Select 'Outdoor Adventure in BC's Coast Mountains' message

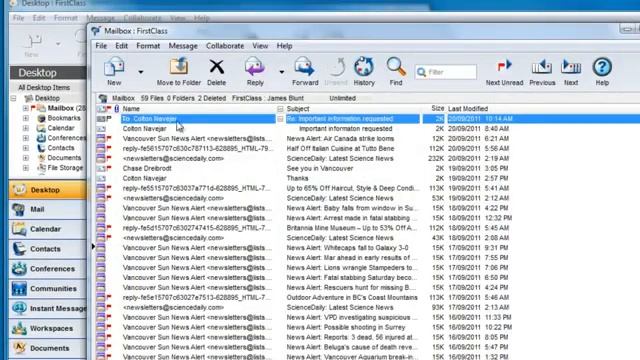[352, 298]
